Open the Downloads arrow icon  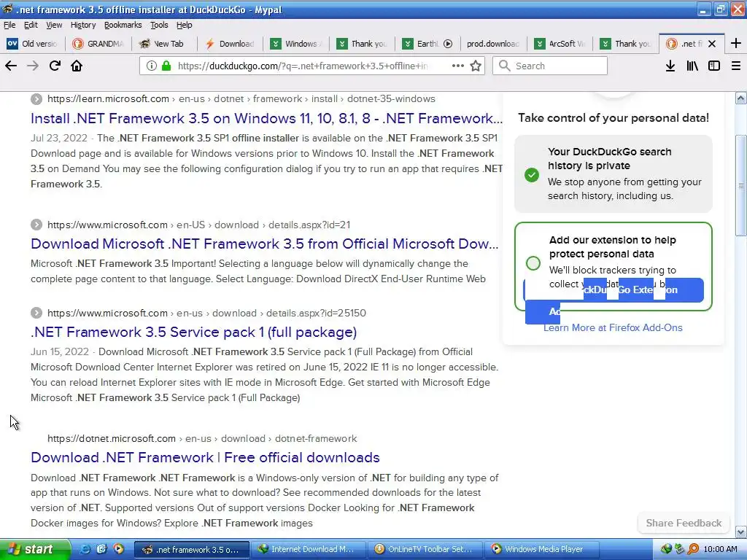click(670, 66)
